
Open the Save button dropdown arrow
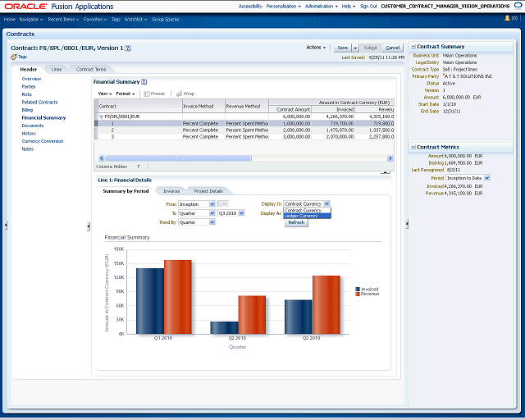click(x=355, y=48)
